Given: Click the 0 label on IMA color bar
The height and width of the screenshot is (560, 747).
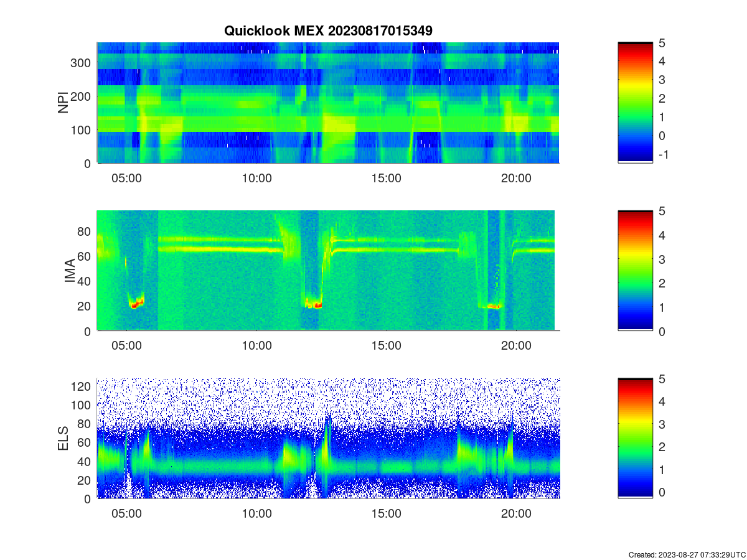Looking at the screenshot, I should (662, 332).
